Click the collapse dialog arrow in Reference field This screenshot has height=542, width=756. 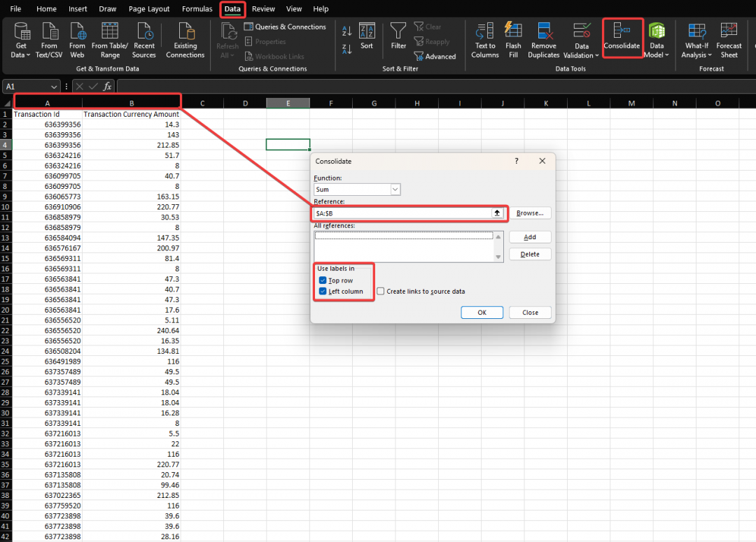click(497, 213)
